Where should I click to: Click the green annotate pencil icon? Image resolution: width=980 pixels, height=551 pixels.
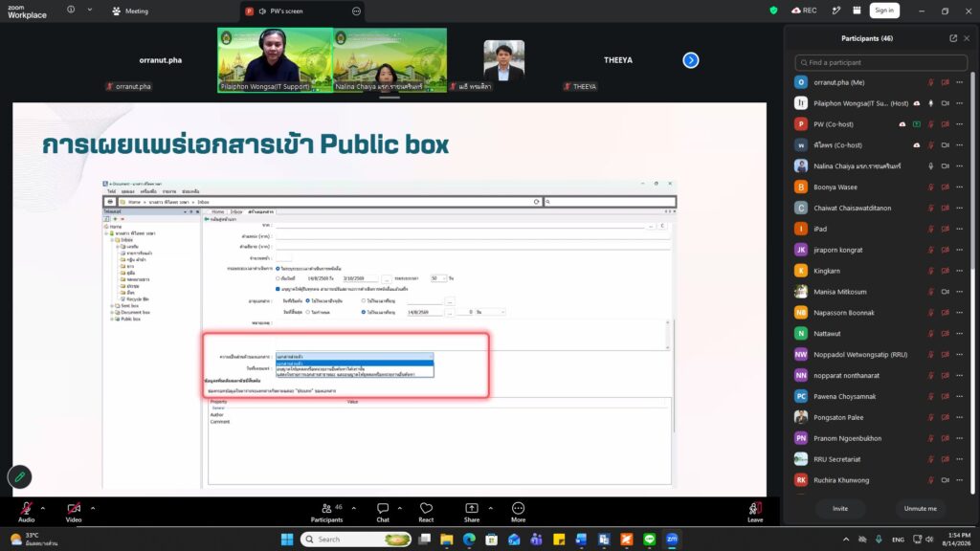click(x=19, y=477)
